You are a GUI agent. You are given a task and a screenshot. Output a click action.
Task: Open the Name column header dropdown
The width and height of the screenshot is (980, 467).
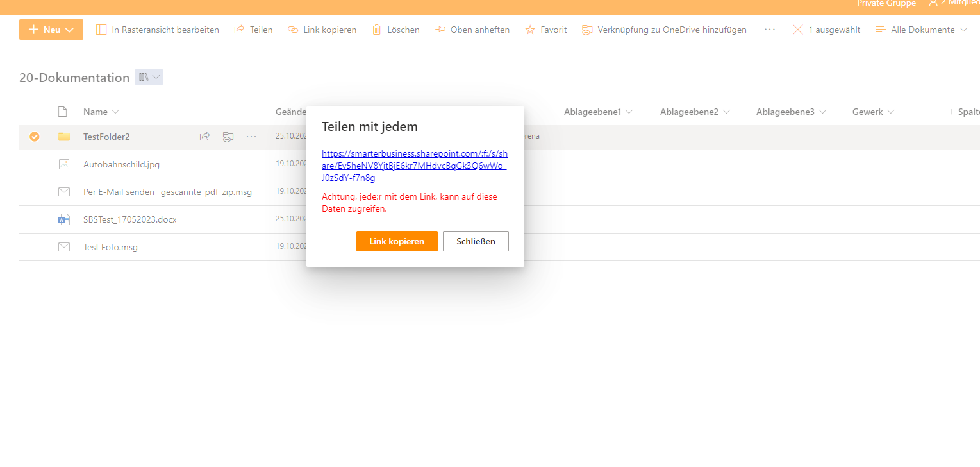click(x=117, y=111)
